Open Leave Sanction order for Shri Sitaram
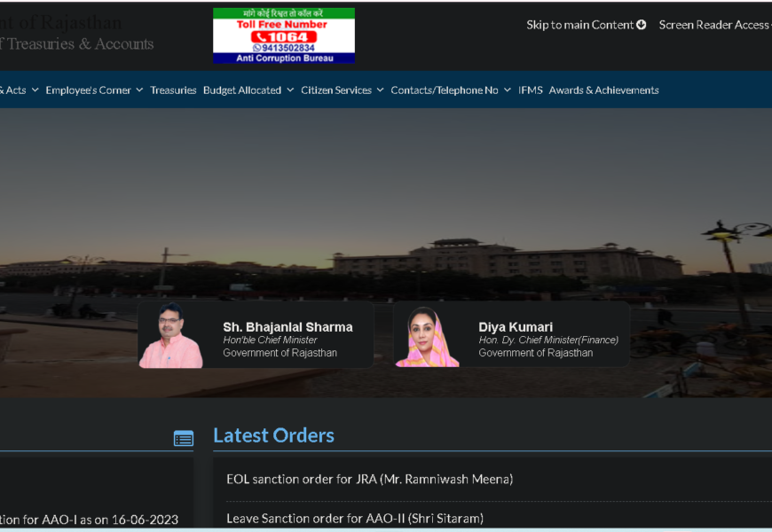 [354, 518]
